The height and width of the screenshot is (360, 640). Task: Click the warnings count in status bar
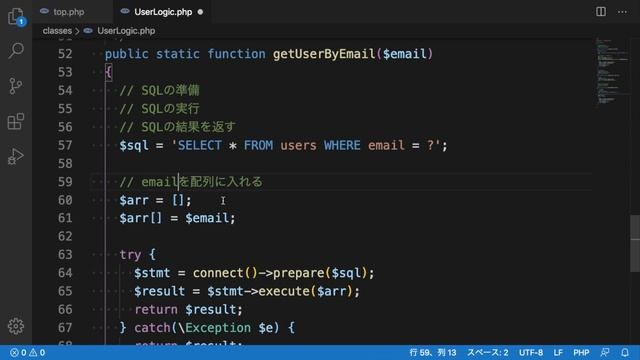[37, 352]
